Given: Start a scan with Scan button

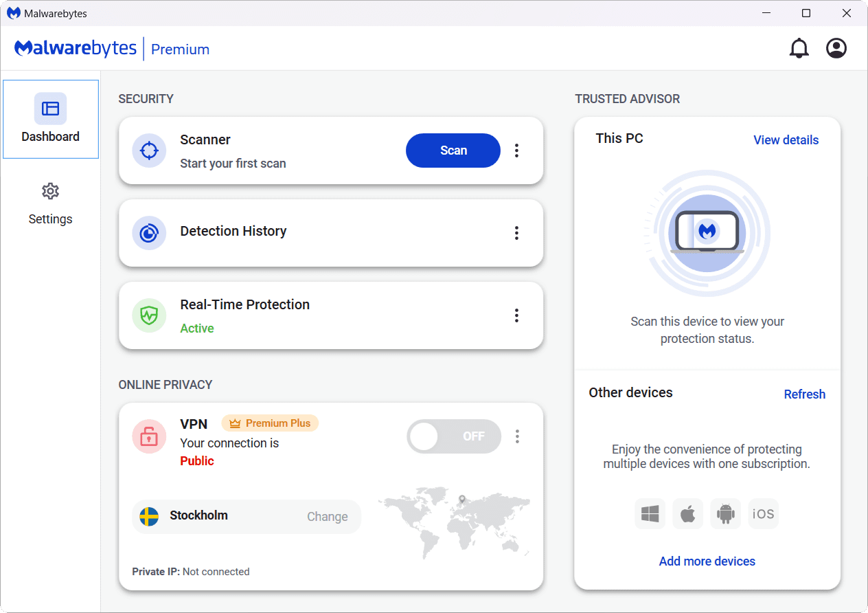Looking at the screenshot, I should (453, 151).
